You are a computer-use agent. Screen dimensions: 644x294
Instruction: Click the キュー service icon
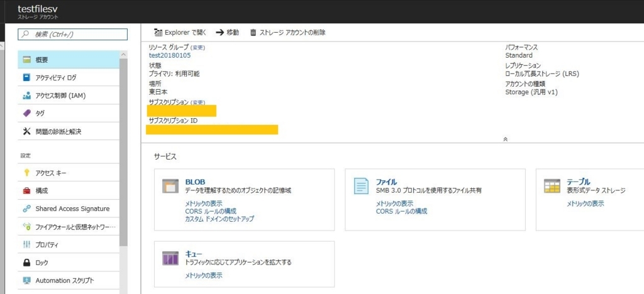(x=170, y=259)
